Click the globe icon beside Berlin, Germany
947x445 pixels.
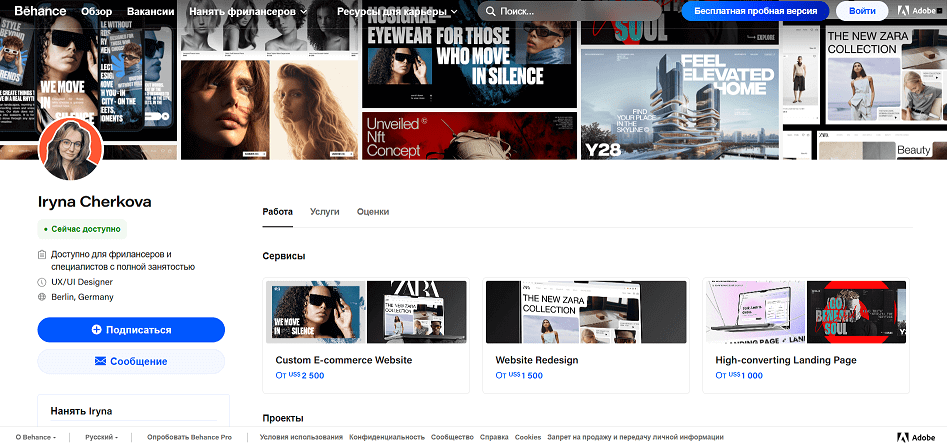[x=42, y=297]
